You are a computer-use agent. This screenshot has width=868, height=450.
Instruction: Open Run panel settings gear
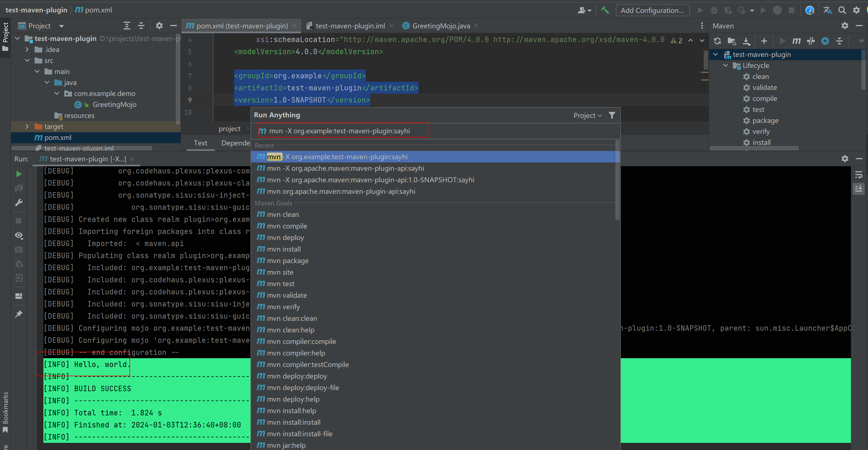click(x=844, y=159)
